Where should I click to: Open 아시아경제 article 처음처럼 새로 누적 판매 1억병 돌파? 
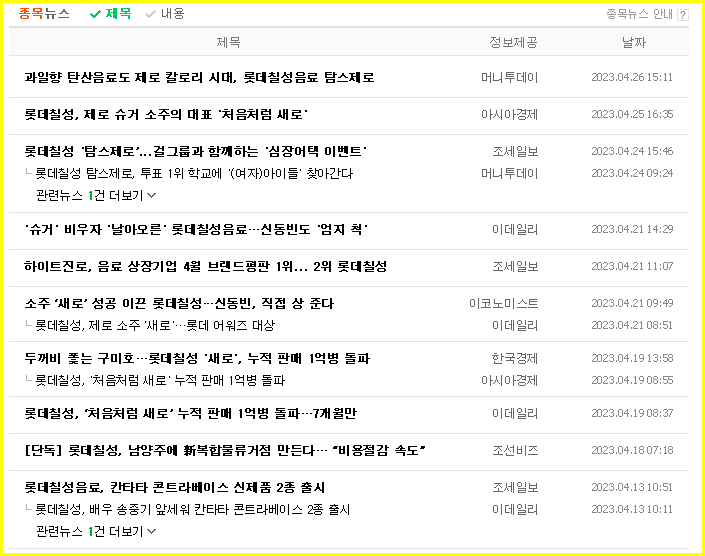160,381
